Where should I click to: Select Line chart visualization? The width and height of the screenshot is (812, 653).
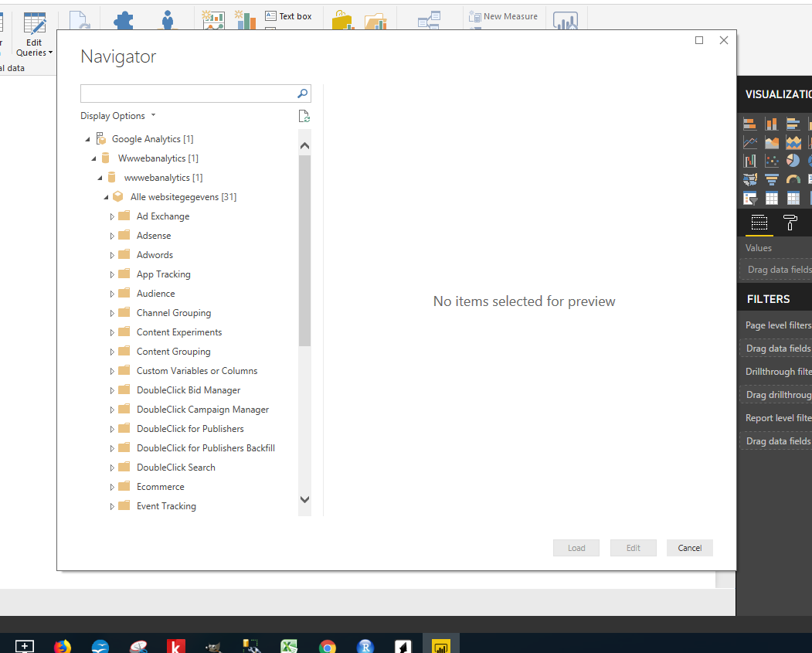750,142
